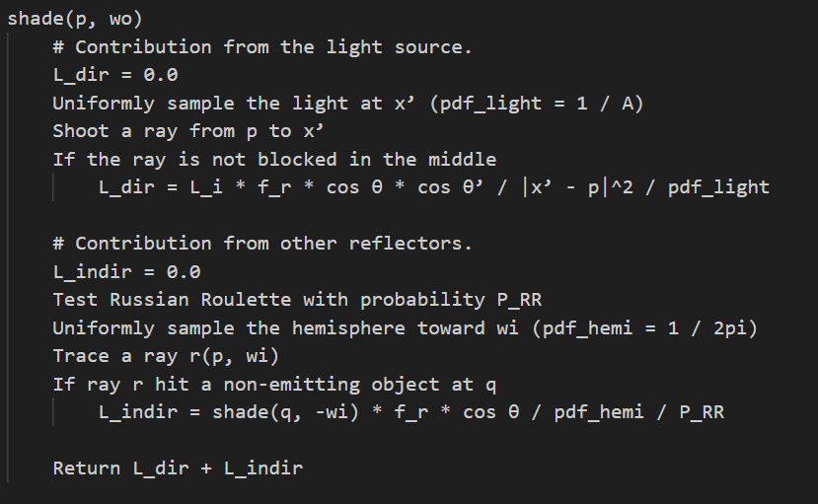Click 'If ray r hit a non-emitting' line
This screenshot has width=818, height=504.
click(x=274, y=385)
